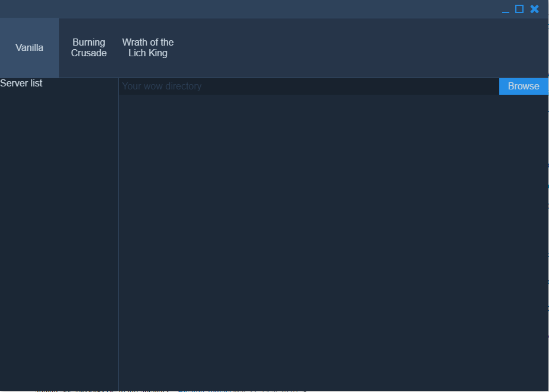Pick the Burning Crusade expansion
The height and width of the screenshot is (392, 549).
pyautogui.click(x=89, y=48)
